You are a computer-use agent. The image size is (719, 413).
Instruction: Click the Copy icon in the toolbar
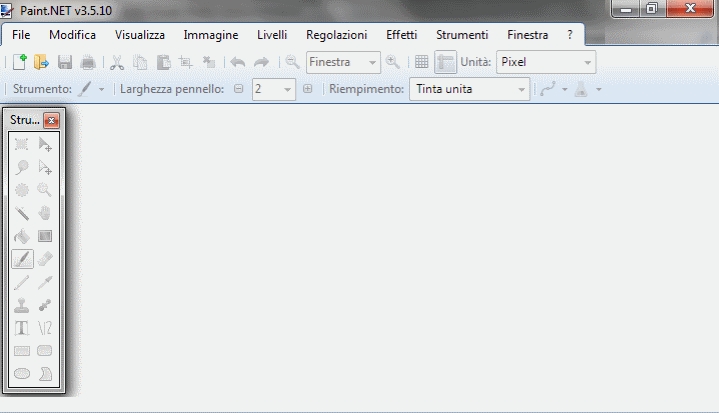click(x=140, y=62)
